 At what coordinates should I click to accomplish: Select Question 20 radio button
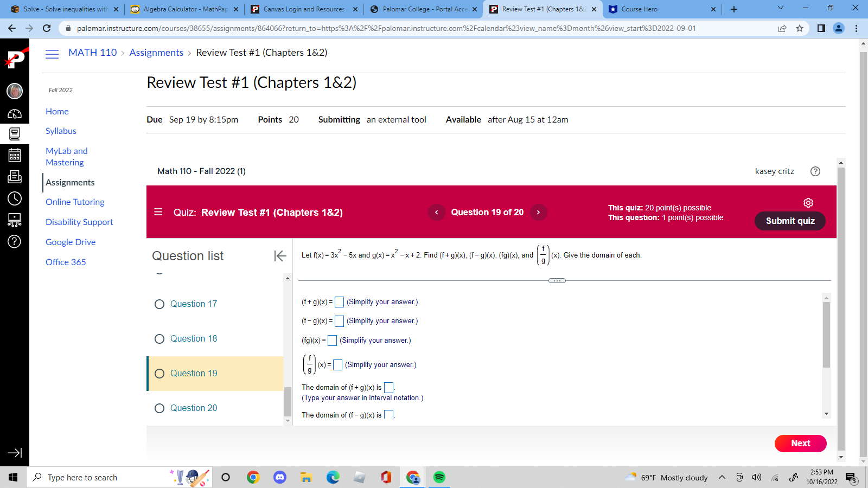click(x=159, y=408)
